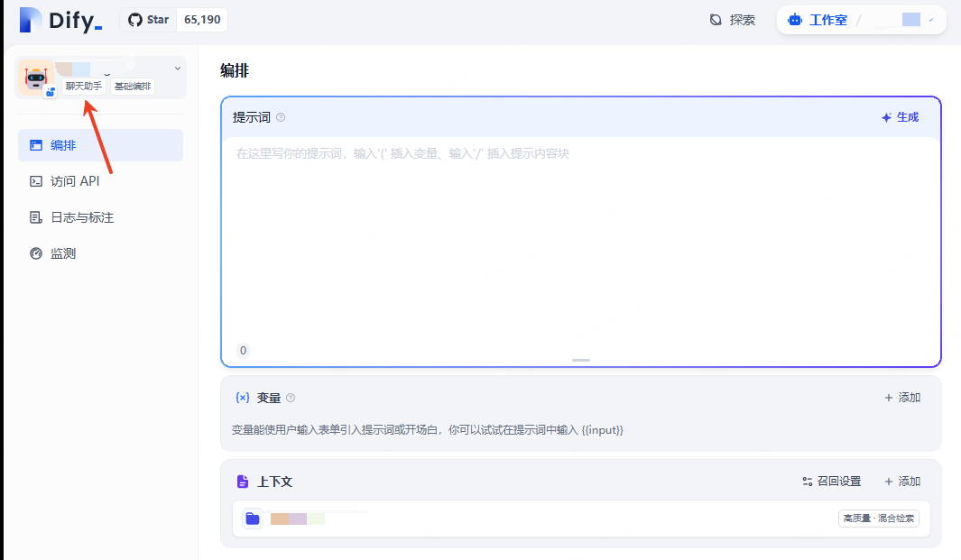Click the 65,190 star count
Image resolution: width=961 pixels, height=560 pixels.
pyautogui.click(x=202, y=20)
